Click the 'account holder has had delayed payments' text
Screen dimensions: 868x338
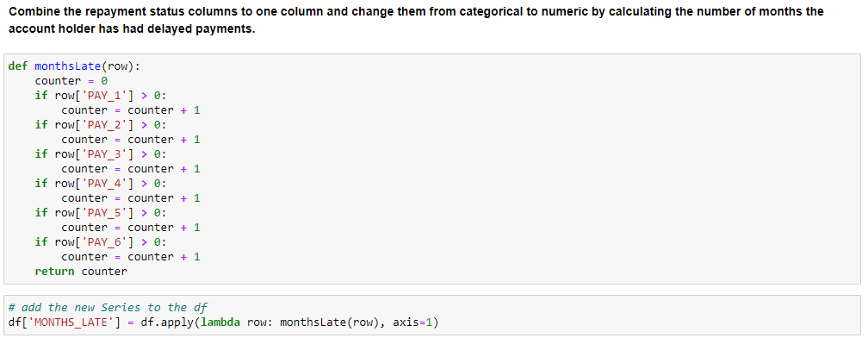pyautogui.click(x=133, y=30)
